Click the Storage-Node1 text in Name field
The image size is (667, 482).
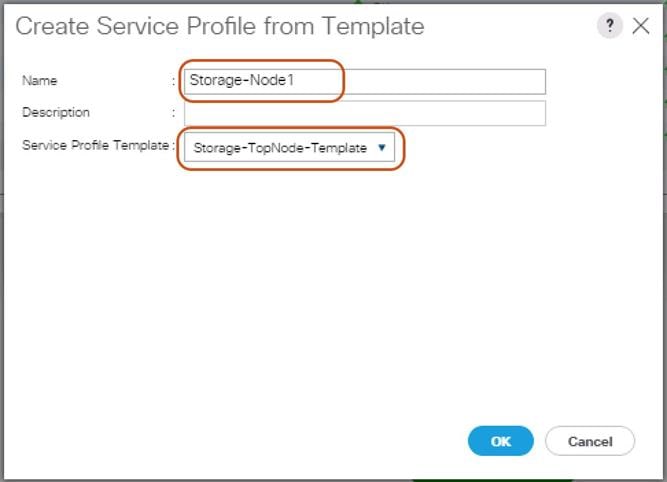241,81
